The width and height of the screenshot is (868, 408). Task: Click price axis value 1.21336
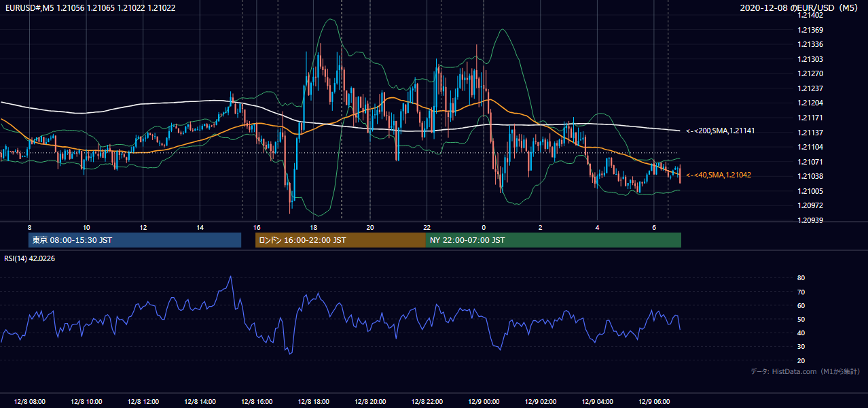pyautogui.click(x=810, y=44)
